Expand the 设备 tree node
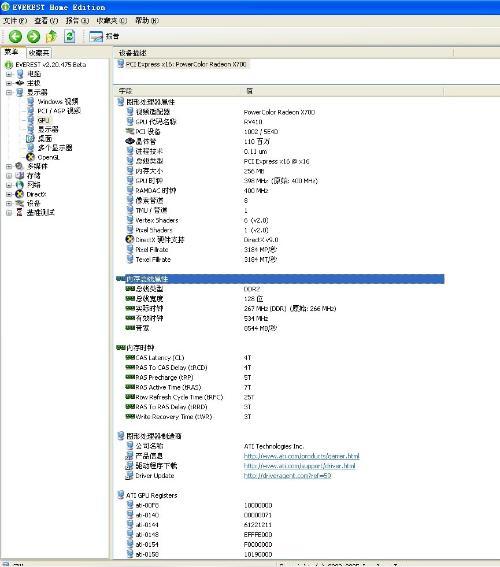Image resolution: width=500 pixels, height=567 pixels. pyautogui.click(x=9, y=204)
